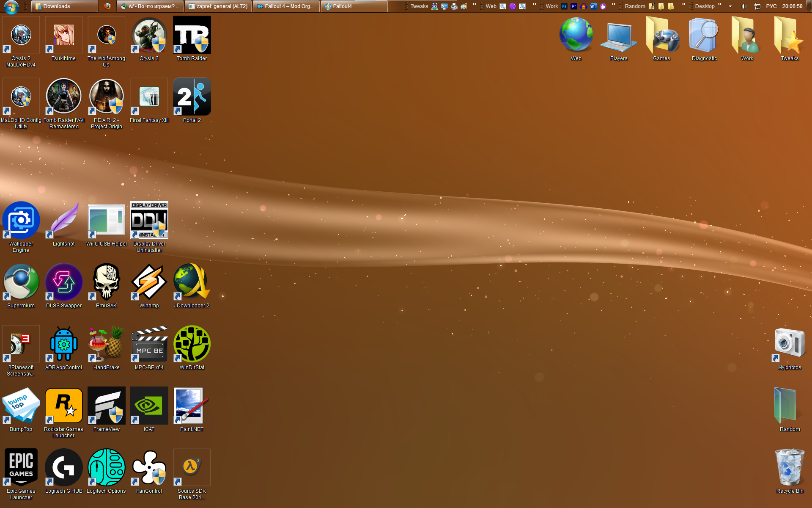Click the clock in the taskbar

pyautogui.click(x=792, y=6)
